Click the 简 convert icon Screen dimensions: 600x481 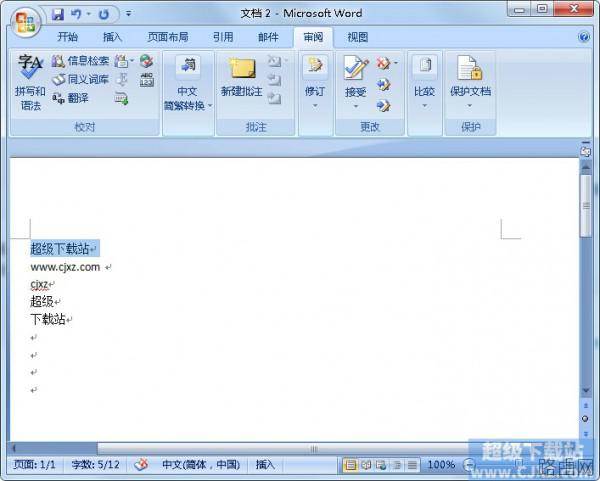tap(188, 67)
